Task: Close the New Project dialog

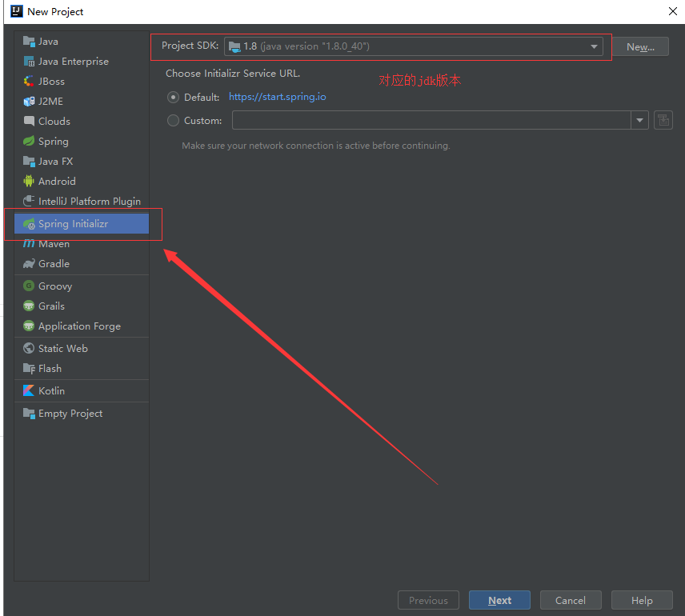Action: (672, 11)
